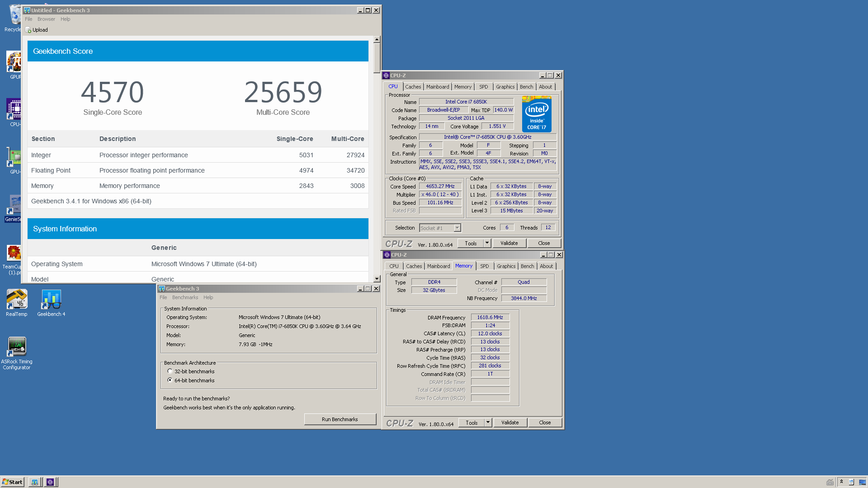
Task: Open the Start menu
Action: [x=13, y=482]
